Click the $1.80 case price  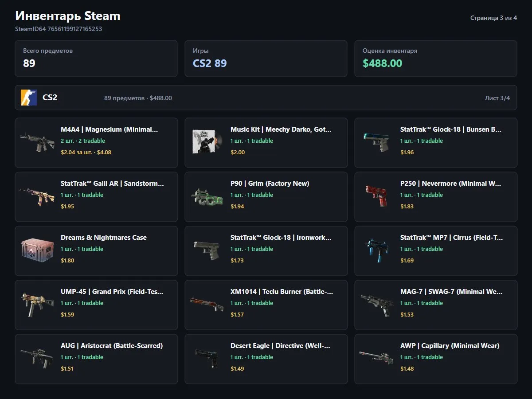point(67,260)
